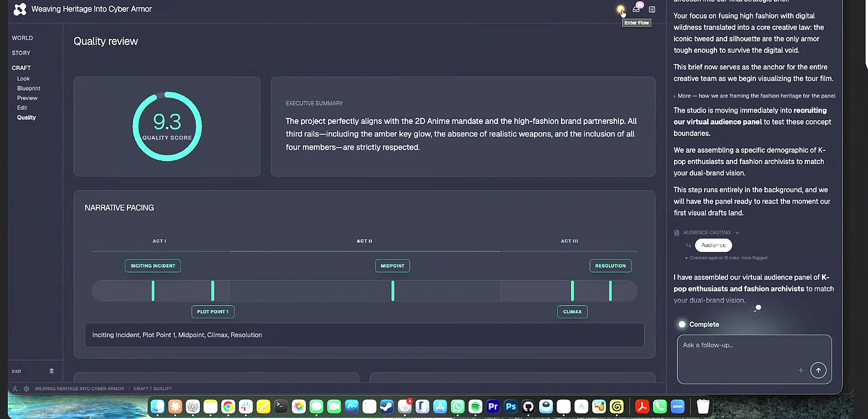Expand the AUDIENCE CASTING section chevron
The width and height of the screenshot is (868, 419).
click(737, 233)
